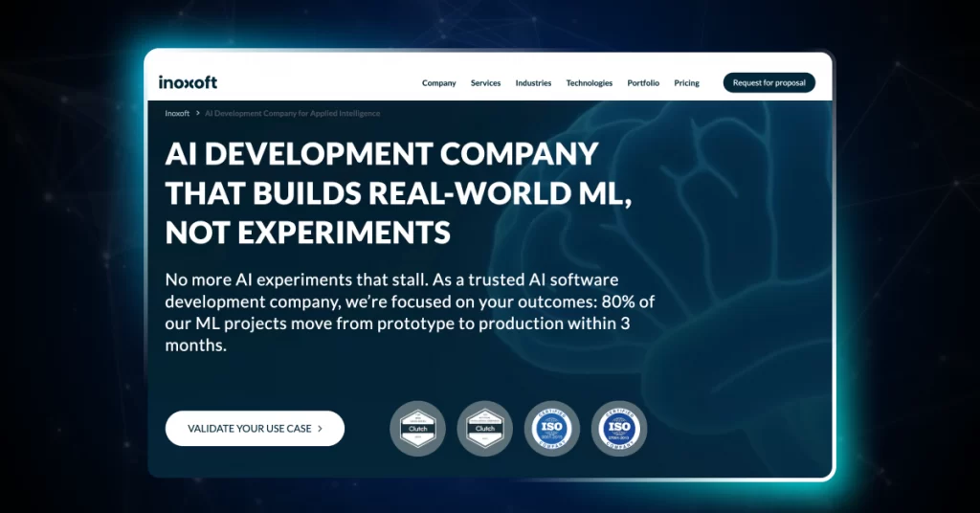Follow the Inoxoft breadcrumb link
980x513 pixels.
(x=177, y=113)
